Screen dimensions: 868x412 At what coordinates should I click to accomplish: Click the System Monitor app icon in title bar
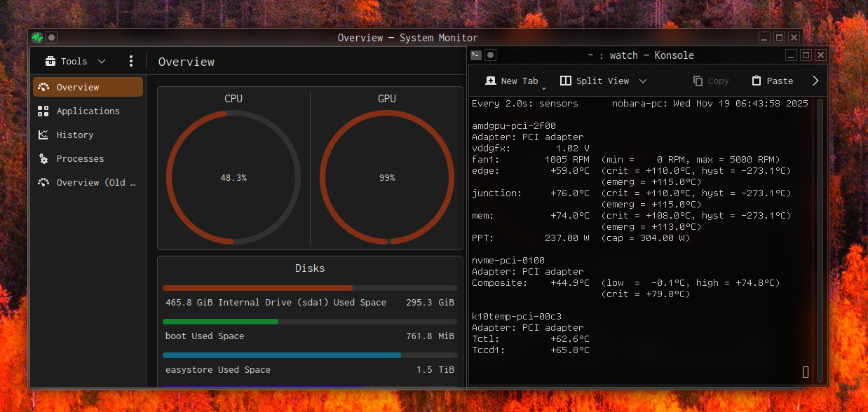pyautogui.click(x=37, y=37)
